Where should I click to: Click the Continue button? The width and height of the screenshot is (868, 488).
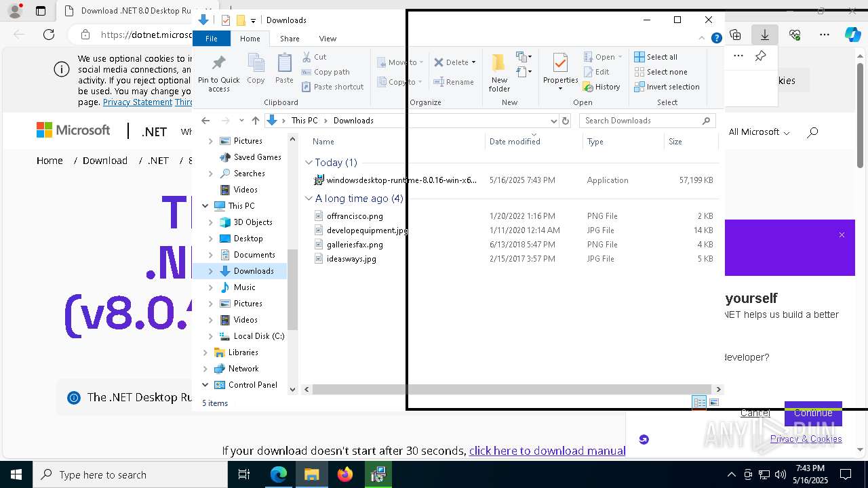813,413
